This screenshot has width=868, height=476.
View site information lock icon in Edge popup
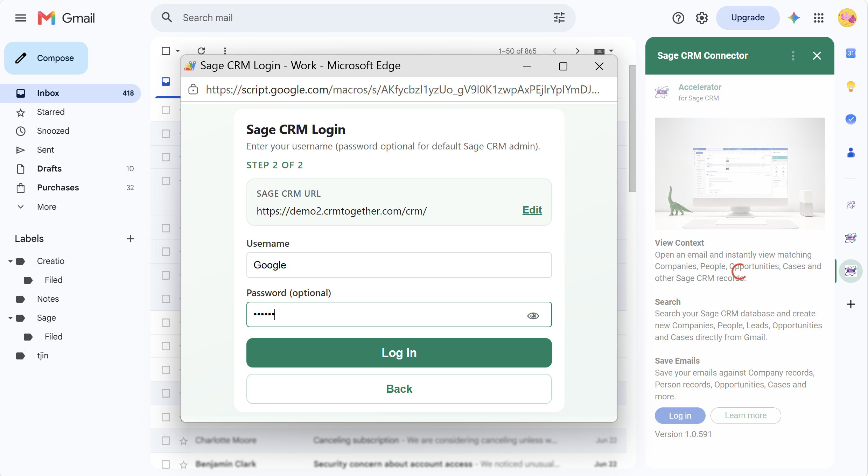pos(193,90)
